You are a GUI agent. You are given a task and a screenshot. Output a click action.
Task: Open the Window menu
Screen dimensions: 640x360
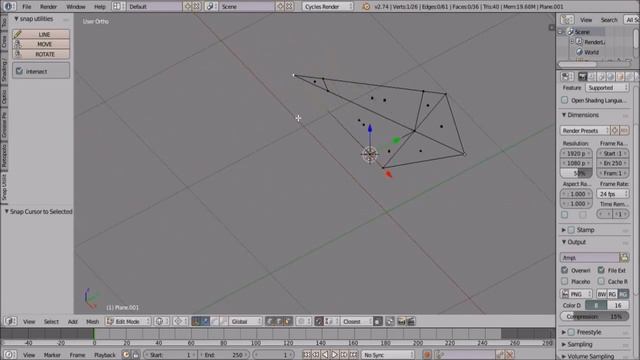(76, 7)
